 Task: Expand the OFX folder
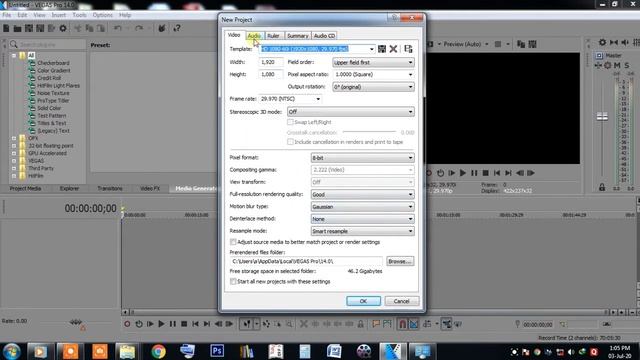(x=14, y=138)
